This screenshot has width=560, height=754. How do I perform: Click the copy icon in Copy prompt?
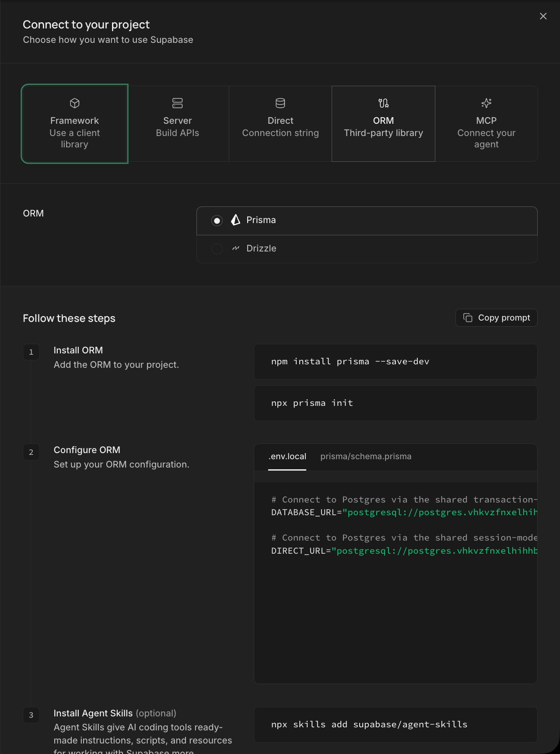468,318
